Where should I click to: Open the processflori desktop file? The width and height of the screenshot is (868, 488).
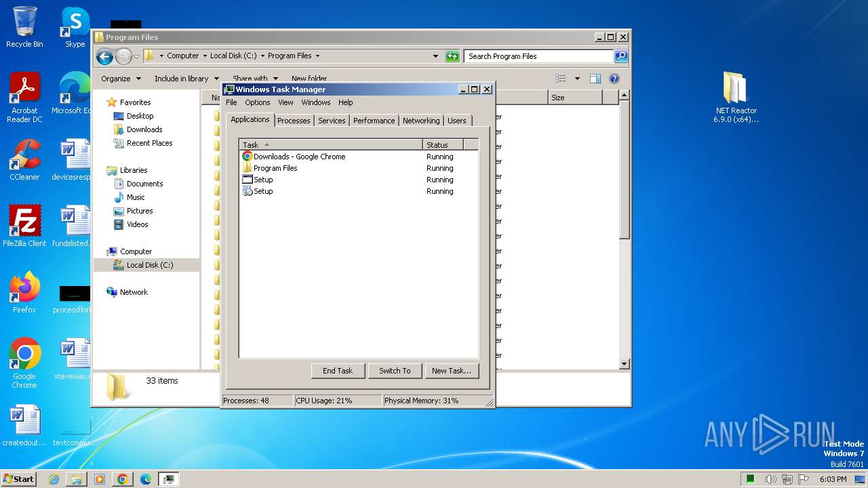[73, 298]
